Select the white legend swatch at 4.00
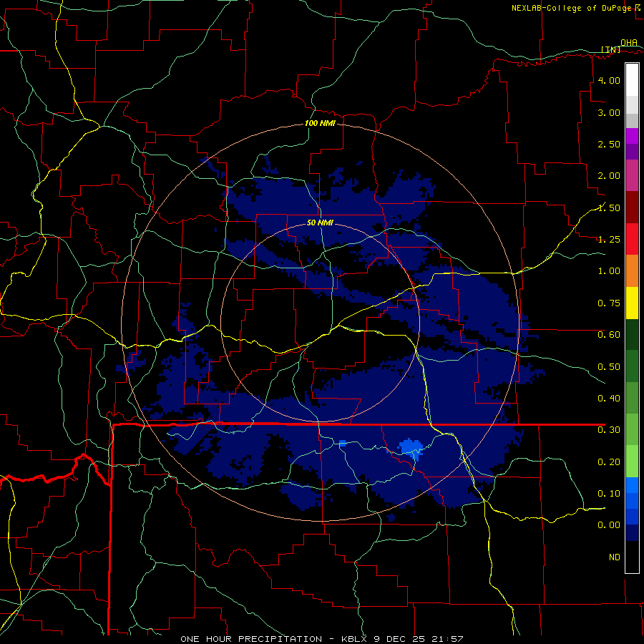Viewport: 644px width, 644px height. 632,80
